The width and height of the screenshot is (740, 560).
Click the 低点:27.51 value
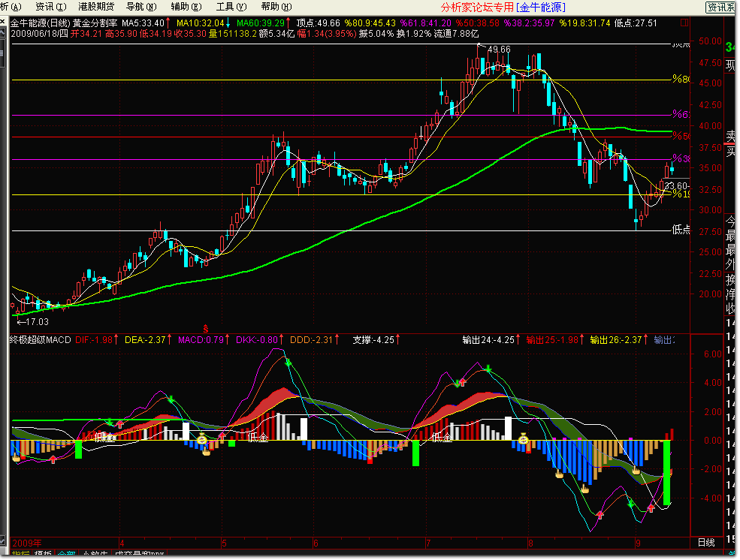pos(636,23)
